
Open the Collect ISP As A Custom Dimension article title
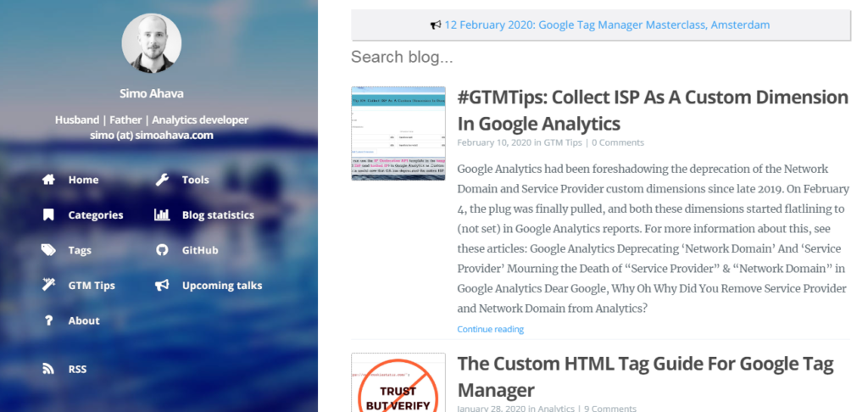click(x=653, y=109)
